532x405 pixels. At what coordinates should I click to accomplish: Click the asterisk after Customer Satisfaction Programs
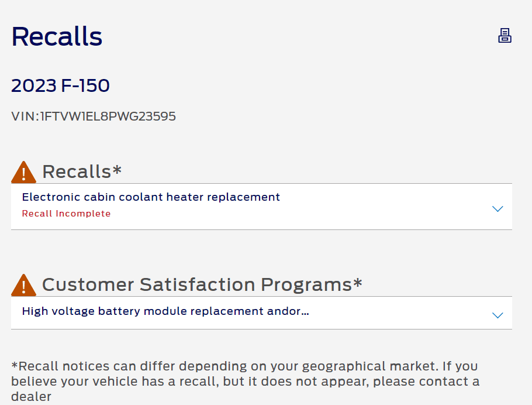pyautogui.click(x=357, y=283)
